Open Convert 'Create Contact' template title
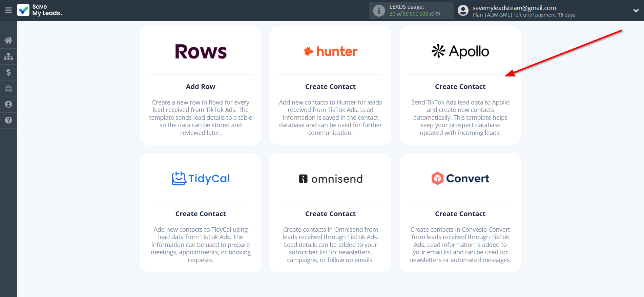Image resolution: width=644 pixels, height=297 pixels. [460, 214]
